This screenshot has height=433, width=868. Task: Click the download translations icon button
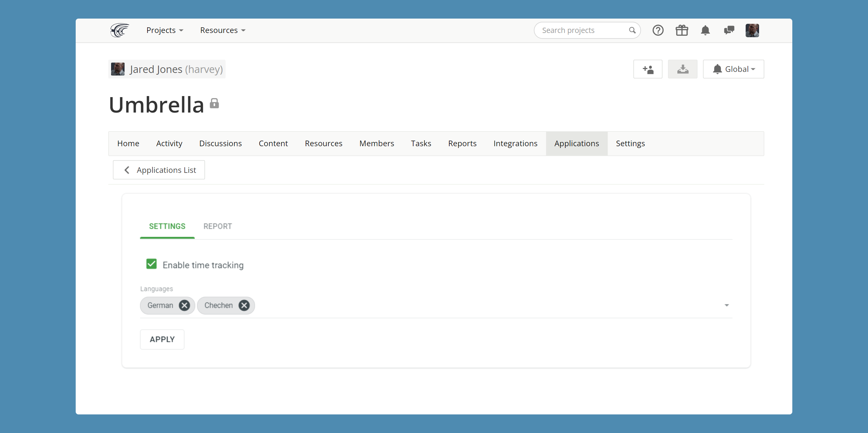(x=682, y=69)
